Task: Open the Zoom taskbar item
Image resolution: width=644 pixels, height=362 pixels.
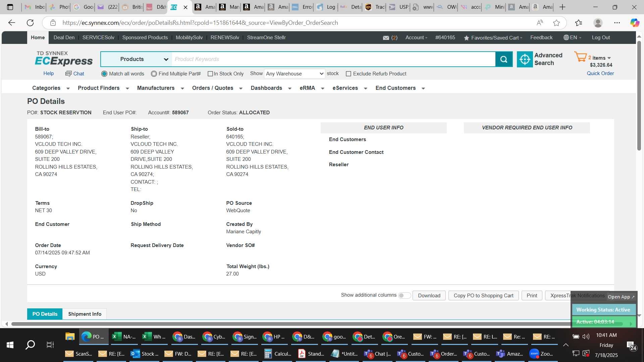Action: tap(541, 354)
